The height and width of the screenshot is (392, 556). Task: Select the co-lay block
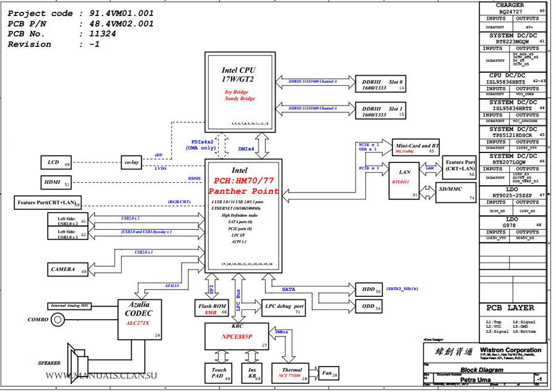click(x=131, y=162)
